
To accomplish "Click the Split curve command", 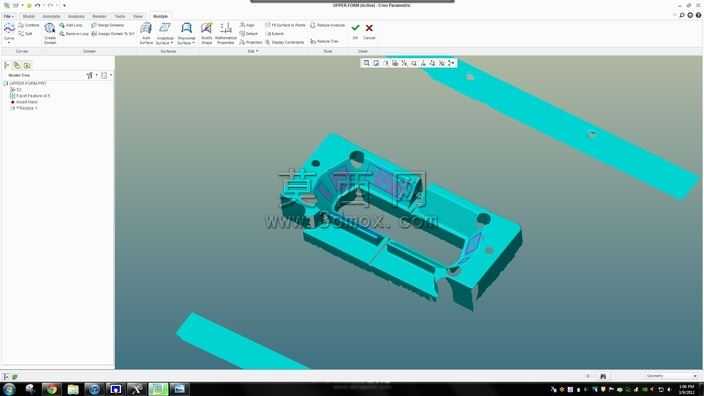I will [26, 34].
